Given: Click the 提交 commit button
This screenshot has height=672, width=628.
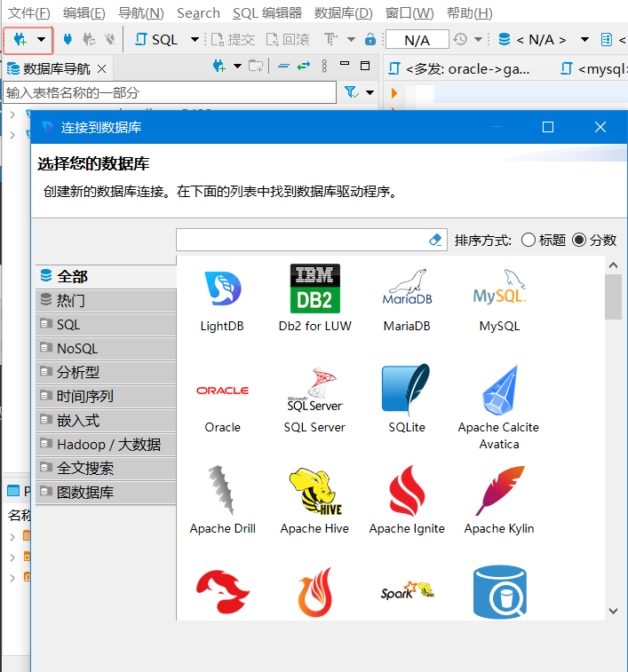Looking at the screenshot, I should [234, 39].
